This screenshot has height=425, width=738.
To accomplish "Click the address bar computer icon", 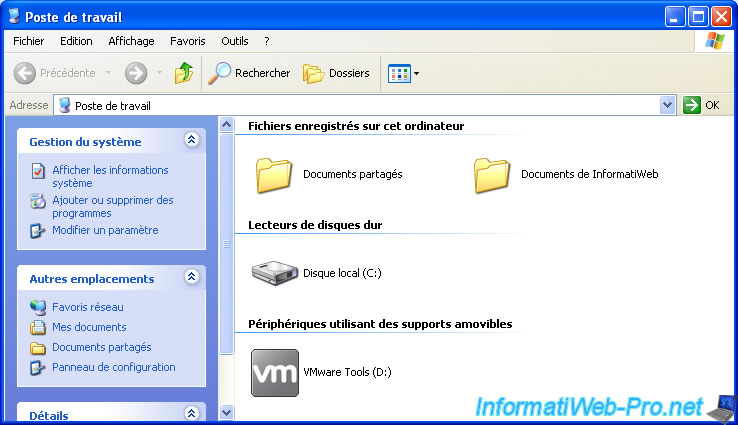I will pos(65,105).
